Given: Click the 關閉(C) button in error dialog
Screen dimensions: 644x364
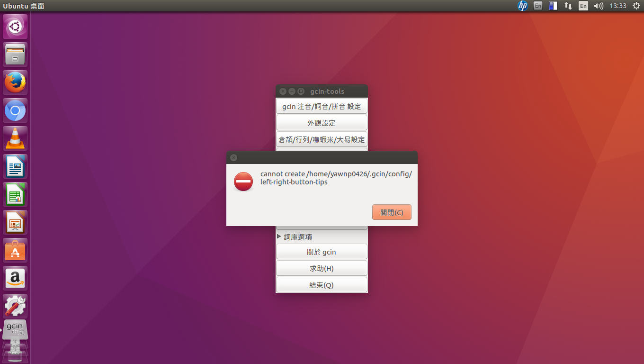Looking at the screenshot, I should click(x=392, y=212).
